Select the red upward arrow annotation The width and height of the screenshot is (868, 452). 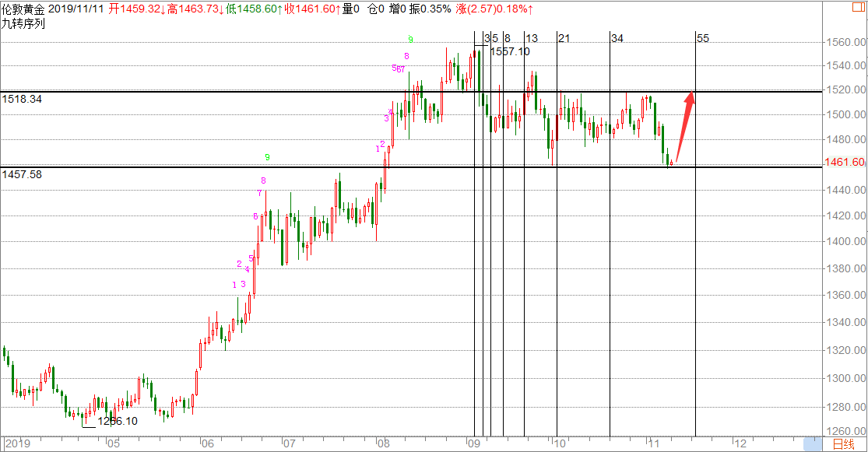pos(683,127)
